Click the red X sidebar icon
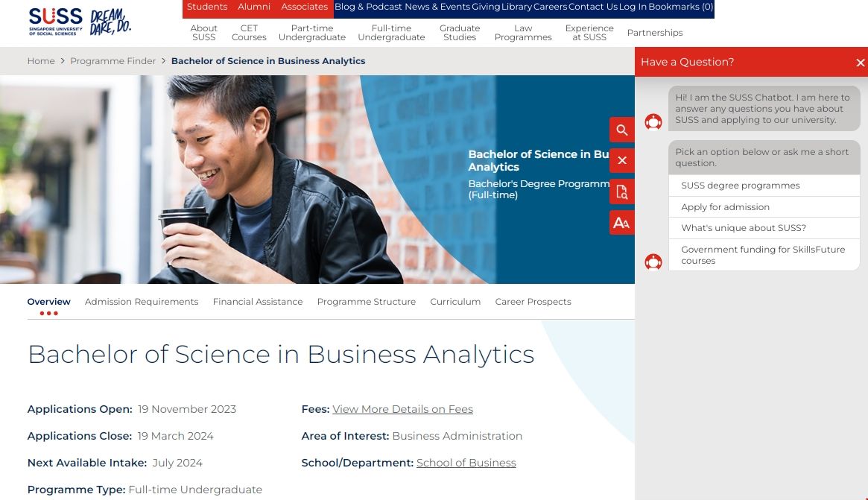The width and height of the screenshot is (868, 500). click(x=621, y=160)
